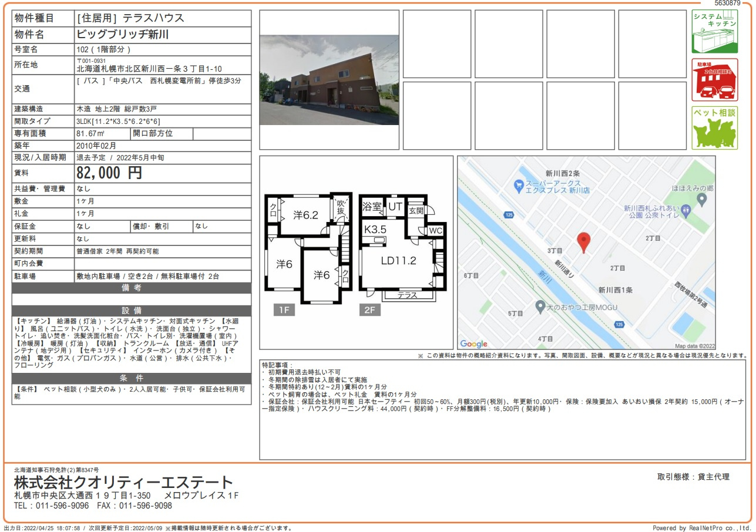756x532 pixels.
Task: Select contract term 普通借家 2年間 再契約可能
Action: [x=117, y=251]
